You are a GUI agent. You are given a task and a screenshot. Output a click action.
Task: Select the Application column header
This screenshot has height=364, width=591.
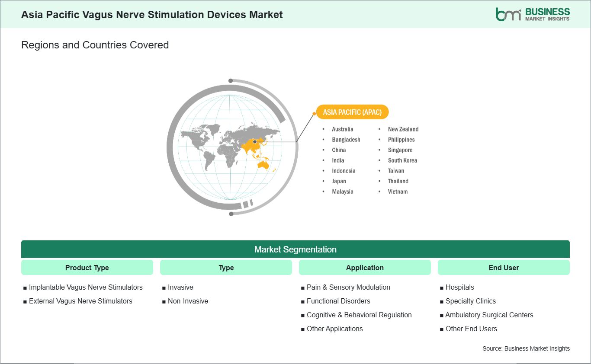point(365,268)
